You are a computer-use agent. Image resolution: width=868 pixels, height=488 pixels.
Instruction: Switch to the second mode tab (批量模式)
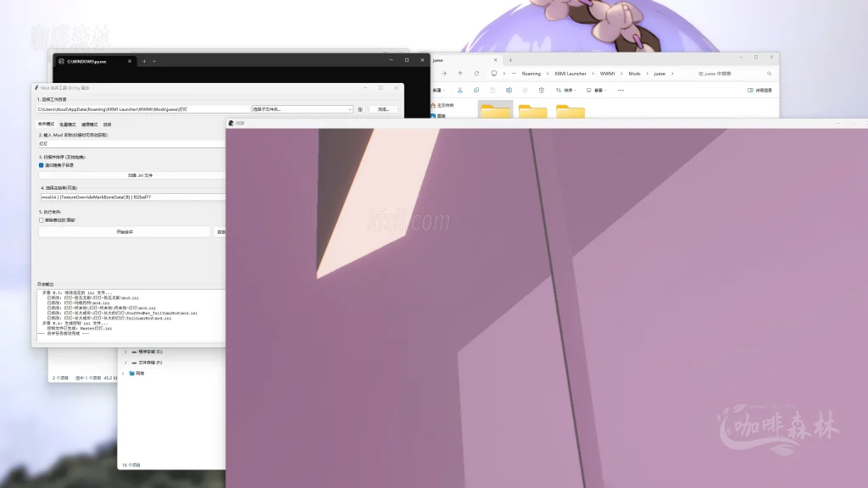tap(67, 124)
